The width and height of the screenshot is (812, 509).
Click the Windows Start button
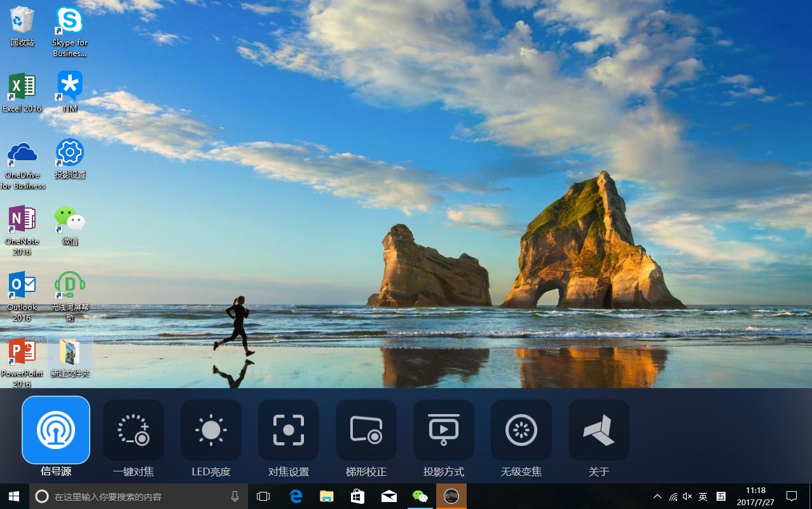coord(14,496)
